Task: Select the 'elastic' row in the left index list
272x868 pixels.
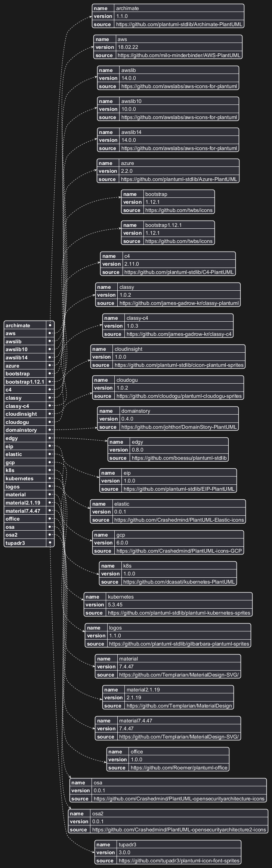Action: pyautogui.click(x=29, y=454)
